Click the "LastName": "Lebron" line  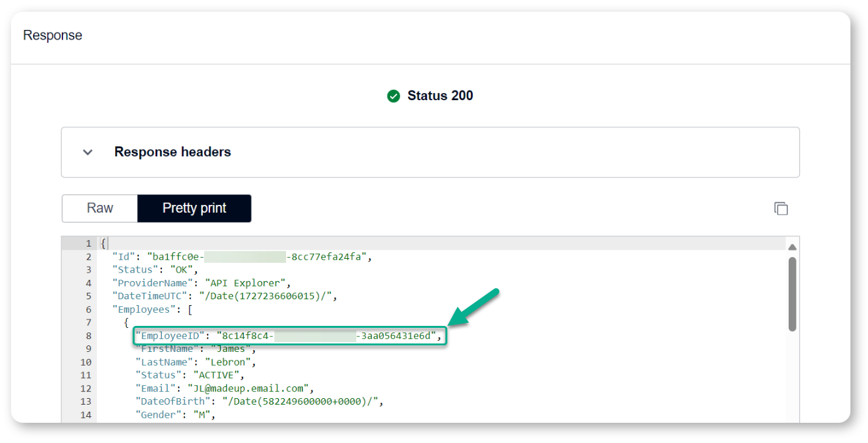click(x=196, y=362)
